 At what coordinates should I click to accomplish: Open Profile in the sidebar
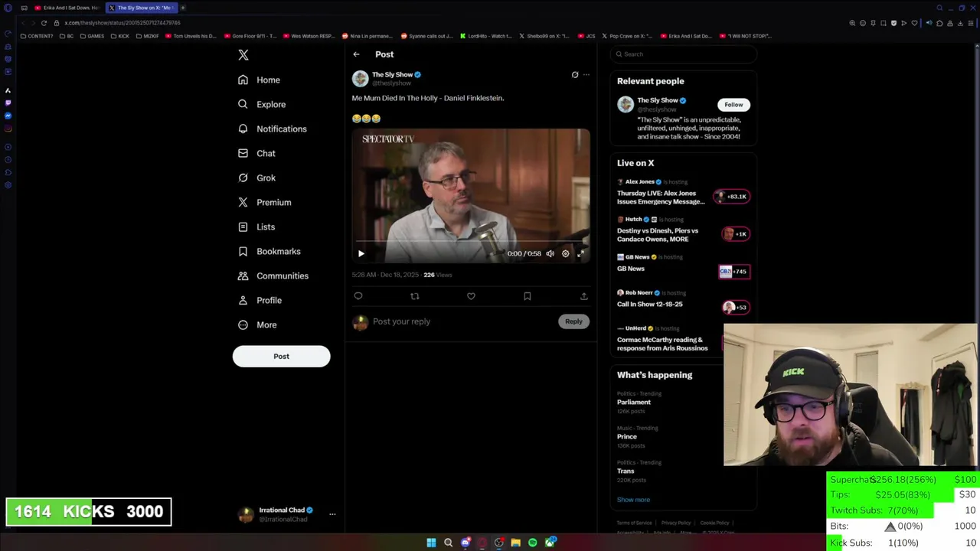(260, 300)
